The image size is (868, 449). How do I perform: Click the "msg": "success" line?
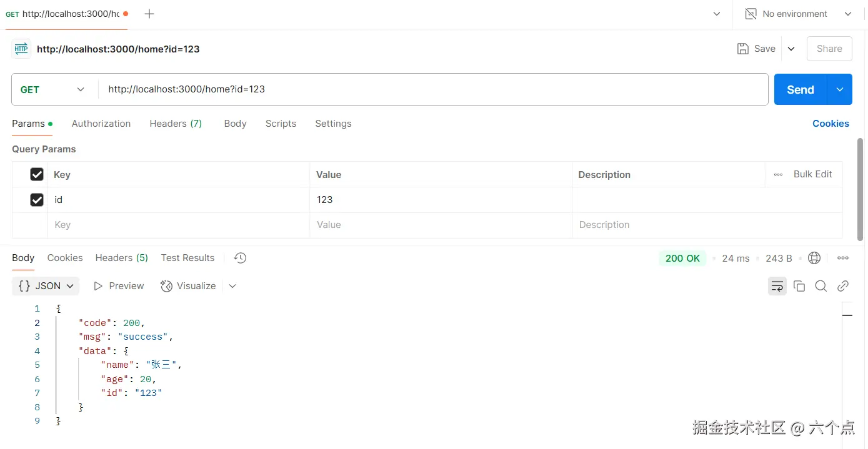click(126, 337)
